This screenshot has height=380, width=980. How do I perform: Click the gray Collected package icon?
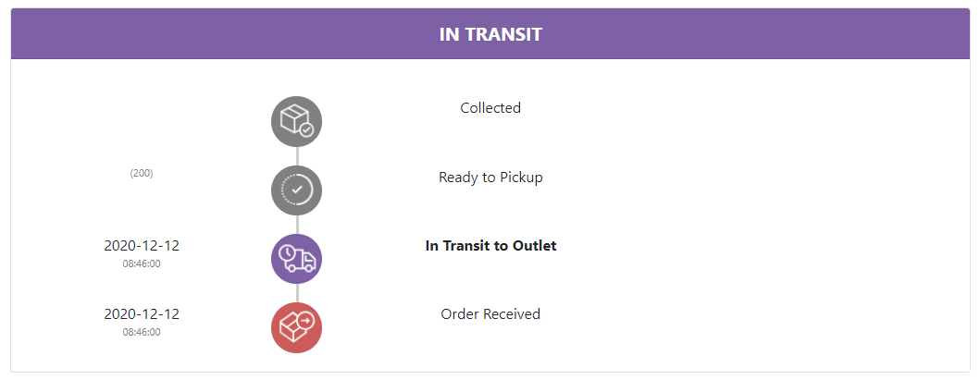click(296, 121)
